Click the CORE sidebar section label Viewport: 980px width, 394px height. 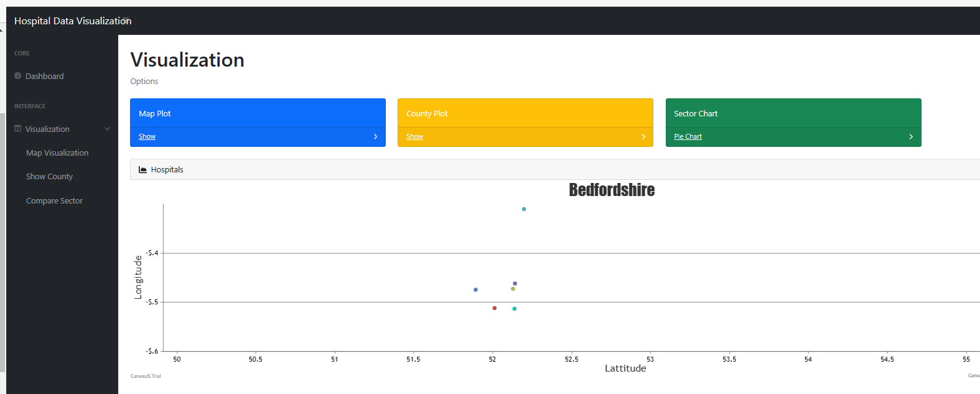click(x=22, y=54)
